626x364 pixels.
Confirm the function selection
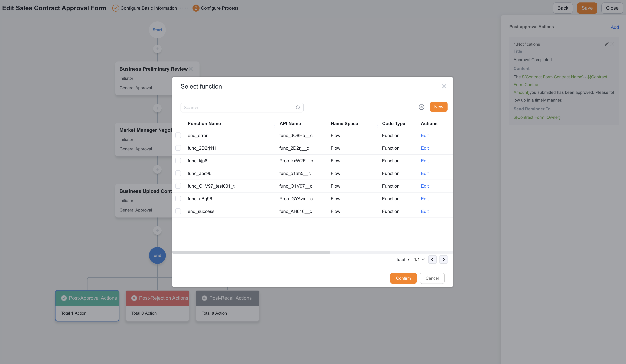403,278
